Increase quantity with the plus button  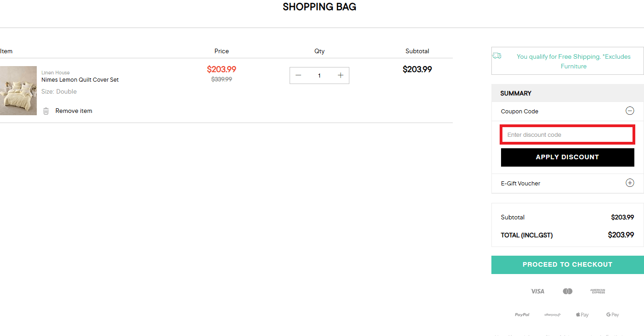340,75
